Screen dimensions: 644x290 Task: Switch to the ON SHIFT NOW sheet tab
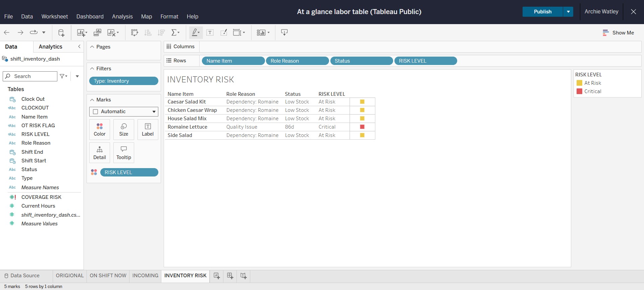108,276
